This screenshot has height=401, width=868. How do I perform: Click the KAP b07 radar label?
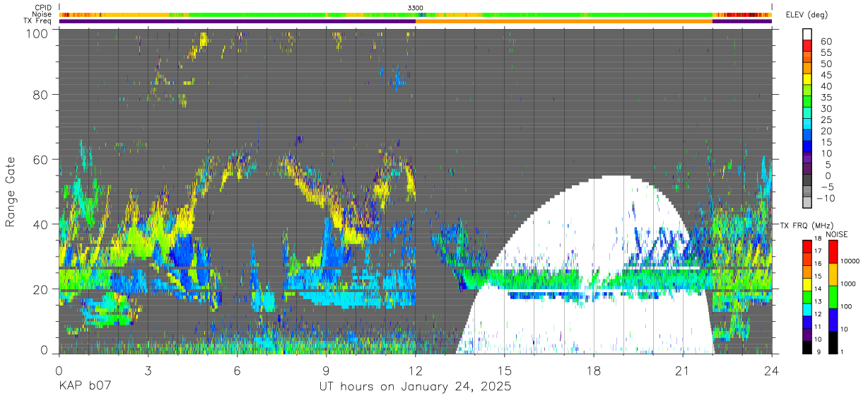tap(85, 387)
